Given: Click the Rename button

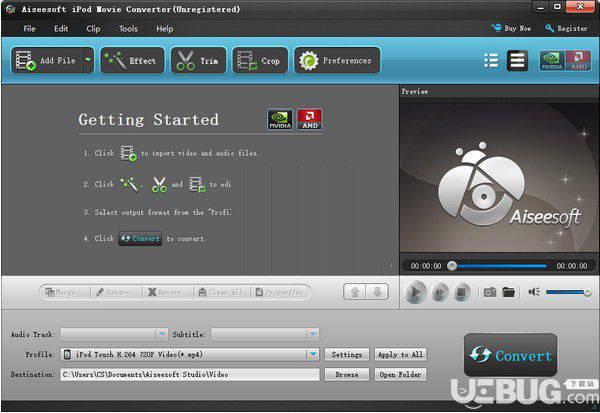Looking at the screenshot, I should [116, 292].
